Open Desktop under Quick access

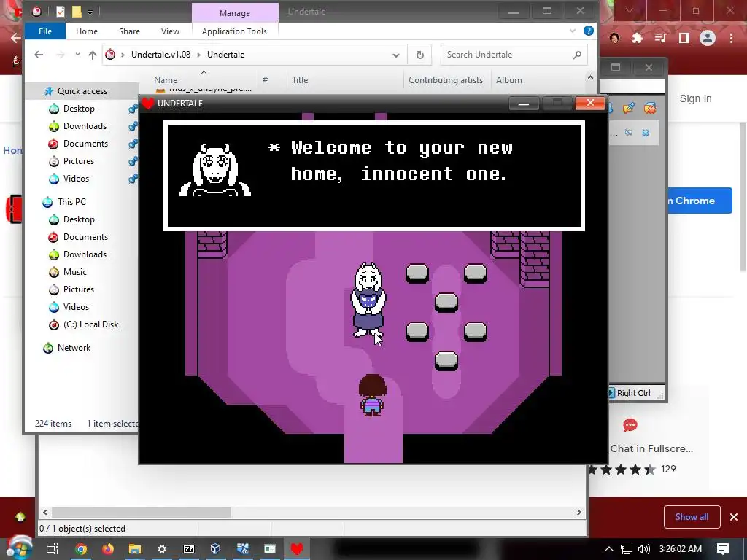point(79,109)
